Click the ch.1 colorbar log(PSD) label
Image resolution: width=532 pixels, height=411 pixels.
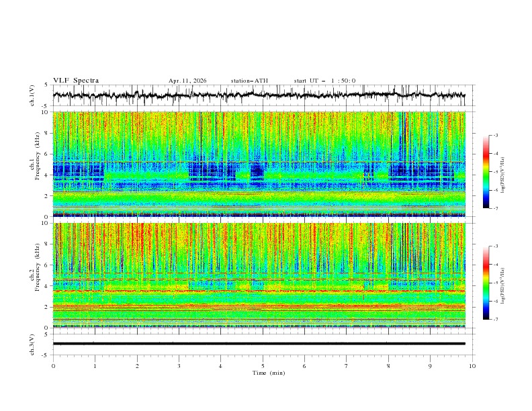click(503, 175)
